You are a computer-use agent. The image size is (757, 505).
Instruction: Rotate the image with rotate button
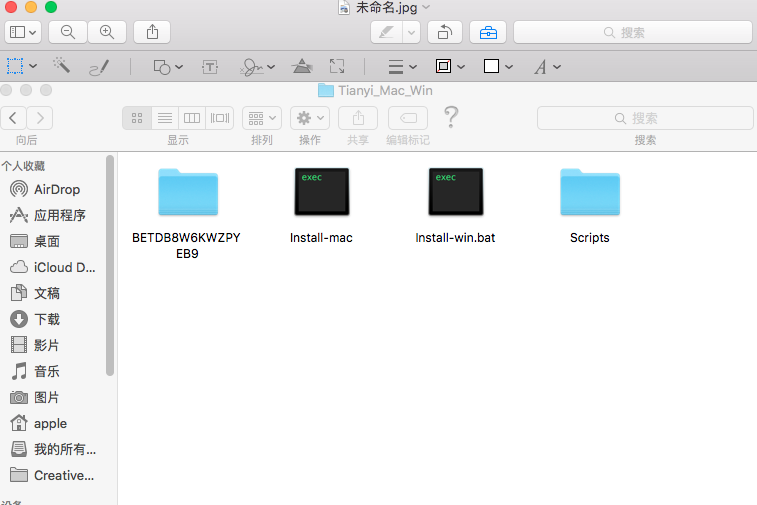(445, 32)
